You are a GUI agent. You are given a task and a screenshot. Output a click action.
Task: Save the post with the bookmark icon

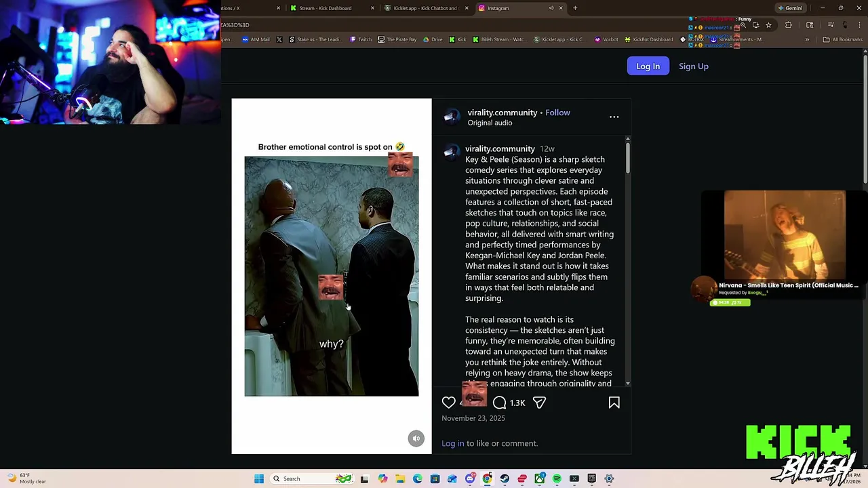[x=614, y=403]
